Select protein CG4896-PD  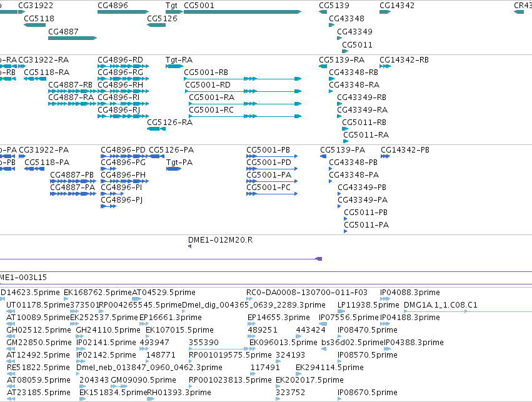pos(123,150)
